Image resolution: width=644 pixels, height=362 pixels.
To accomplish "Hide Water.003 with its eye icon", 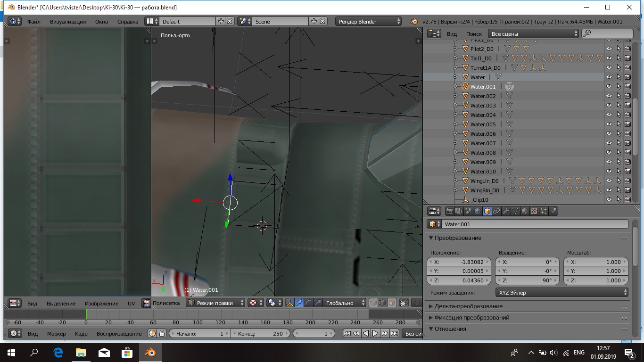I will pyautogui.click(x=609, y=106).
